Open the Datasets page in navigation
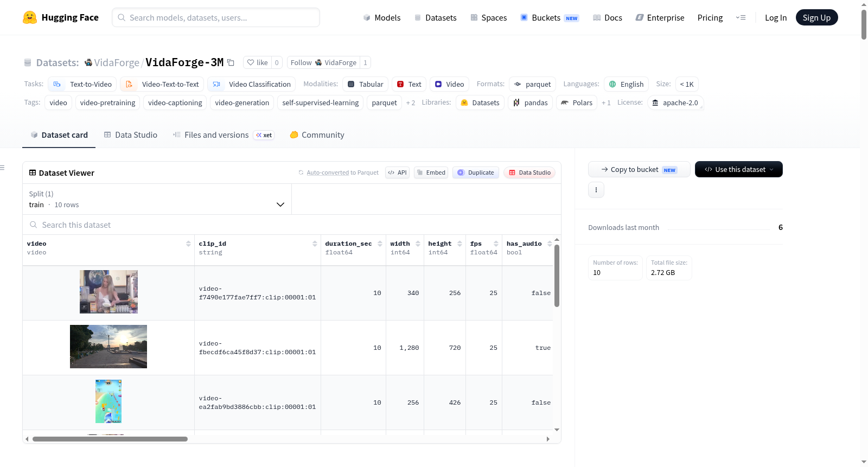The image size is (868, 467). pyautogui.click(x=435, y=17)
